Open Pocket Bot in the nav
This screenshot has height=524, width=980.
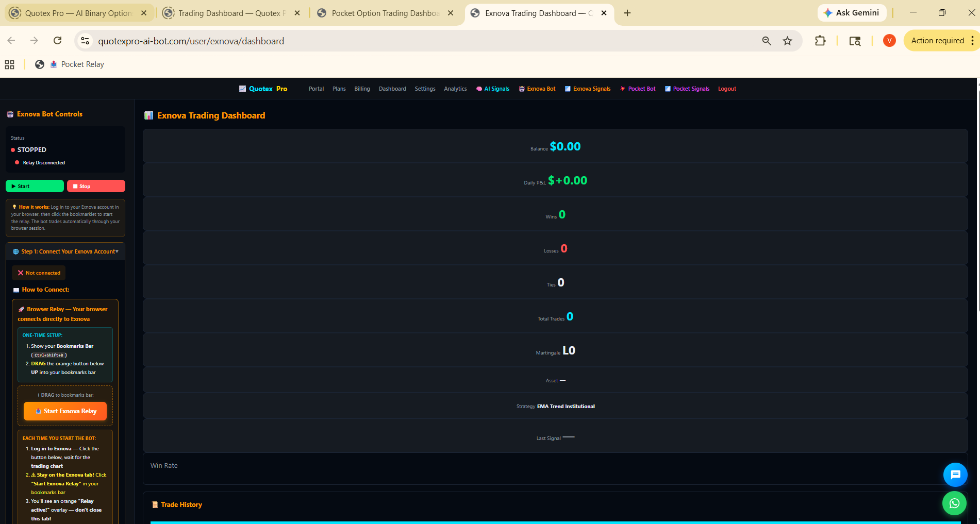click(638, 89)
